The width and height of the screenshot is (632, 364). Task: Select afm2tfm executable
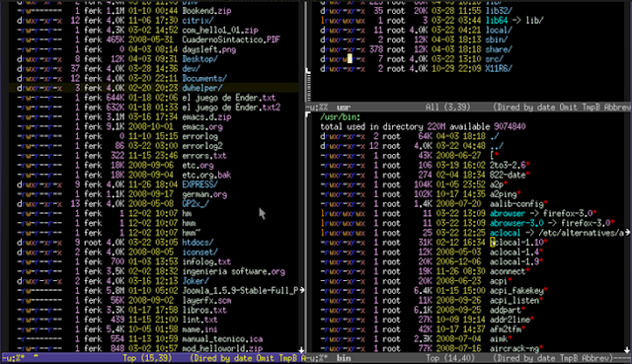(x=505, y=329)
